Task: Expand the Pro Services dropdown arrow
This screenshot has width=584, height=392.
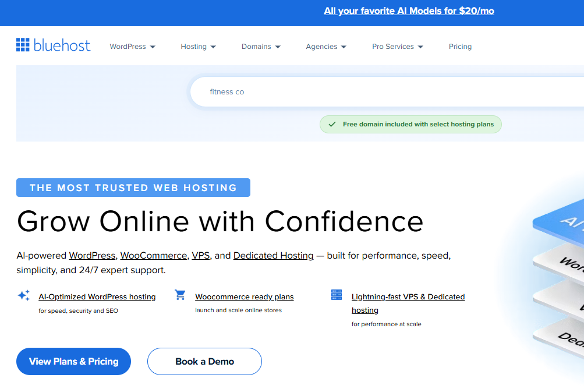Action: click(420, 47)
